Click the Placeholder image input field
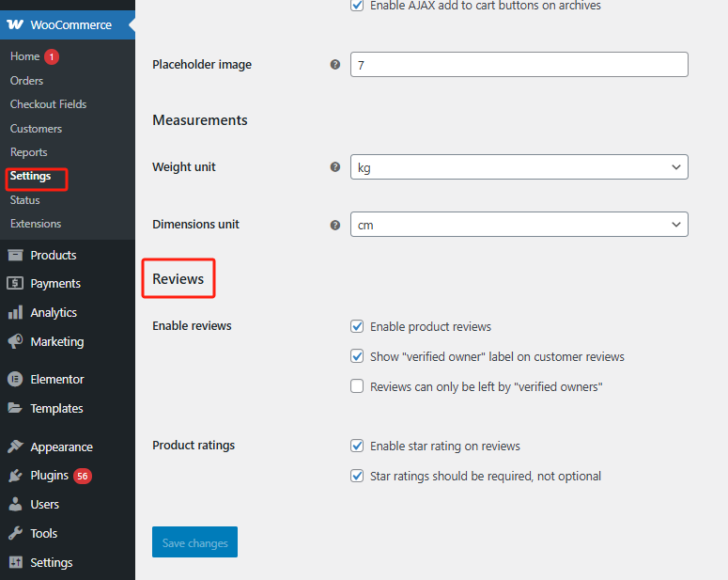The width and height of the screenshot is (728, 580). [519, 65]
